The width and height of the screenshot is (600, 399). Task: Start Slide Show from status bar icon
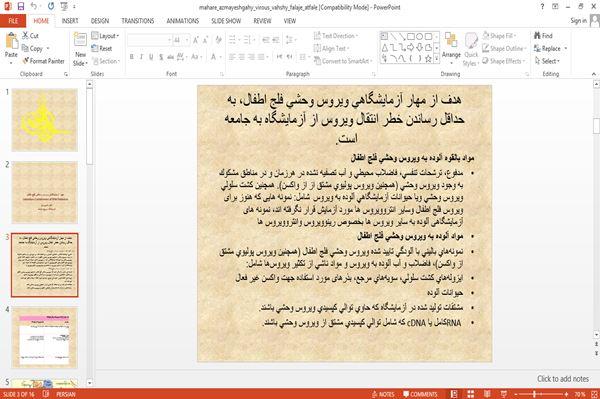coord(504,394)
